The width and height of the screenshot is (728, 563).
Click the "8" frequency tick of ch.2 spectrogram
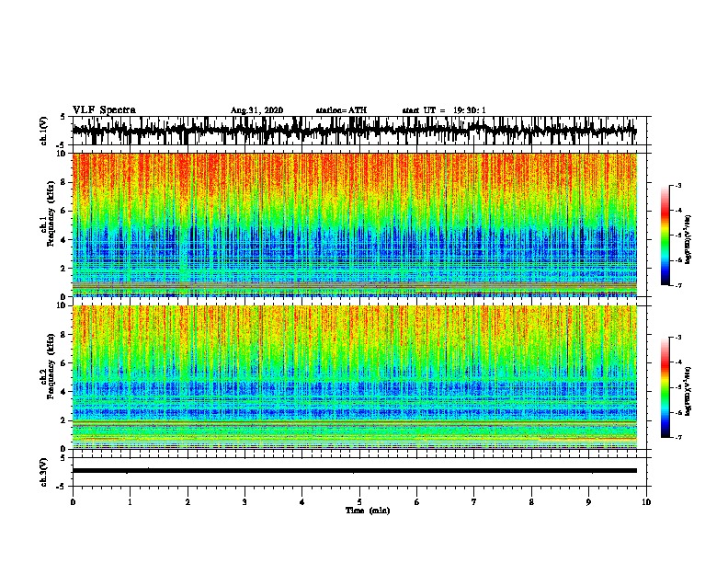63,335
